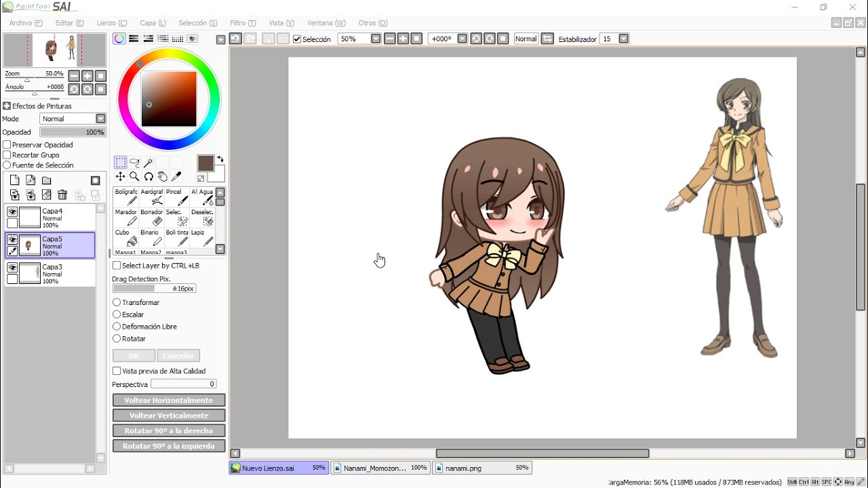868x488 pixels.
Task: Activate the hand pan tool
Action: (x=163, y=177)
